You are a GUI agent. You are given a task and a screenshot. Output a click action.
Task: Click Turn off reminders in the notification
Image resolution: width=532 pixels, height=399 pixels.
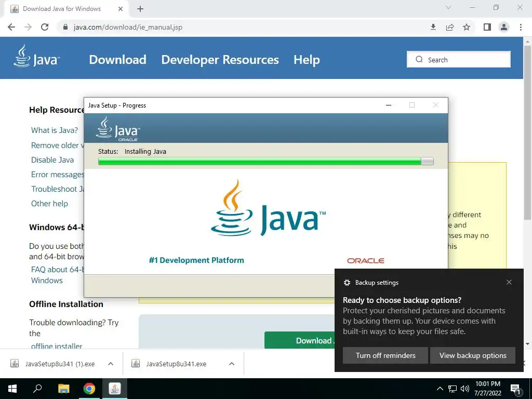[x=385, y=355]
